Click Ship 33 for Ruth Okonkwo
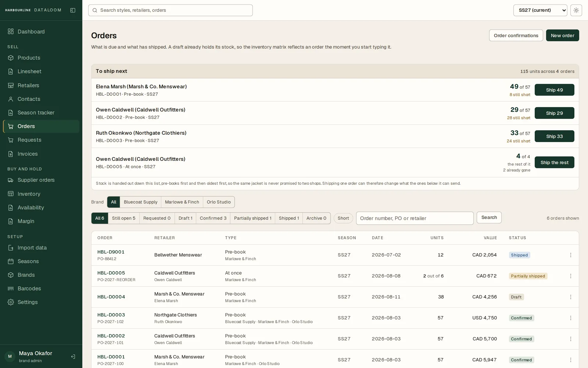Screen dimensions: 588x368 click(x=554, y=136)
